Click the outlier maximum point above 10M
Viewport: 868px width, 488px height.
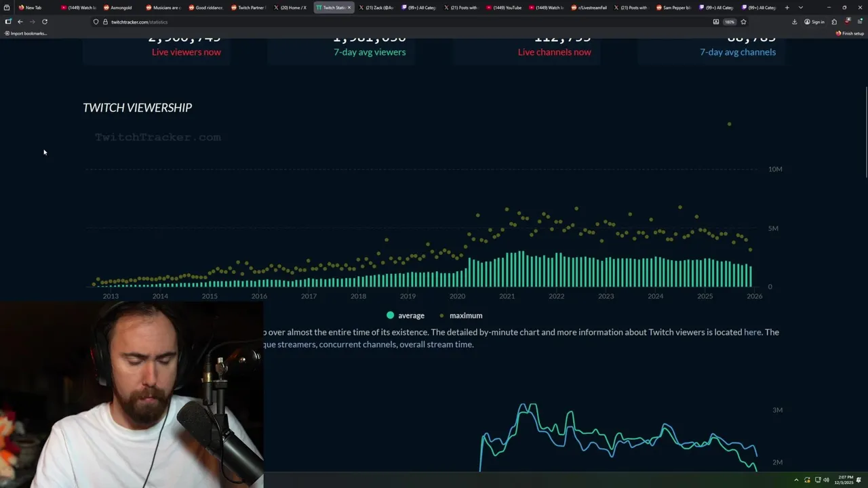click(730, 124)
